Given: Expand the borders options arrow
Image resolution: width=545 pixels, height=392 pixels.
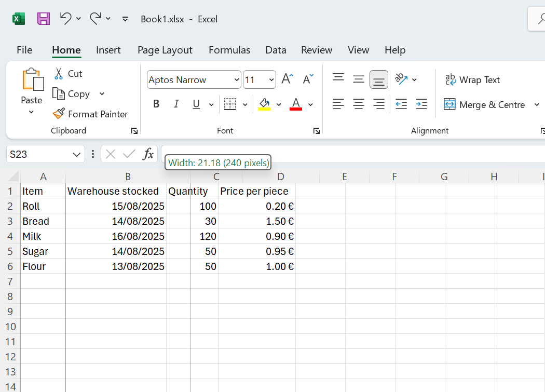Looking at the screenshot, I should coord(245,104).
